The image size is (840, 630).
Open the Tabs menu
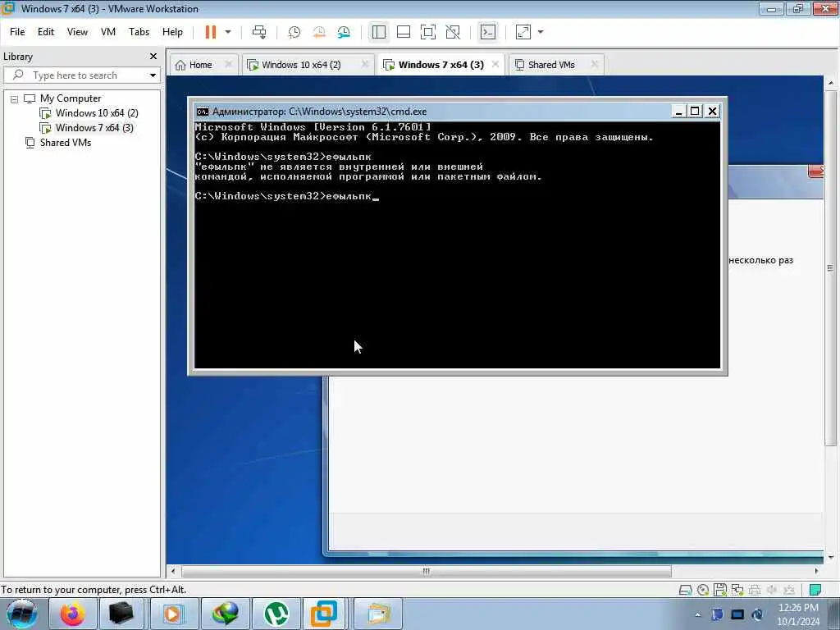click(139, 32)
